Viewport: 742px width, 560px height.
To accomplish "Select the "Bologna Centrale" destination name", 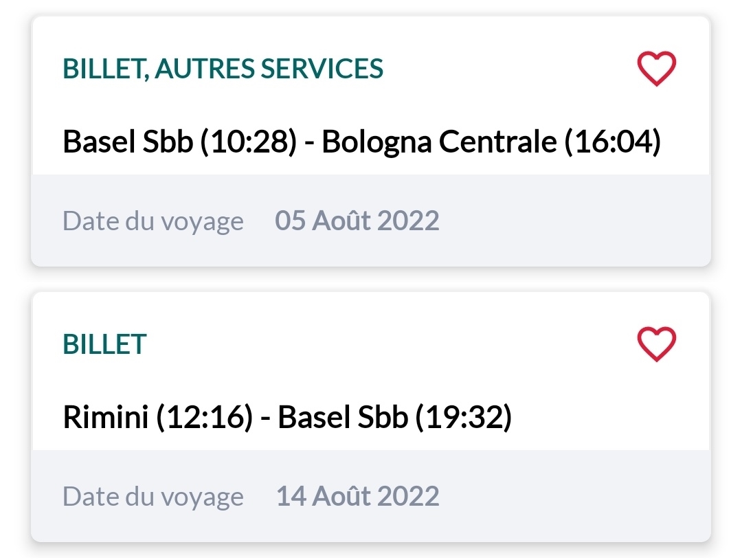I will pyautogui.click(x=439, y=142).
